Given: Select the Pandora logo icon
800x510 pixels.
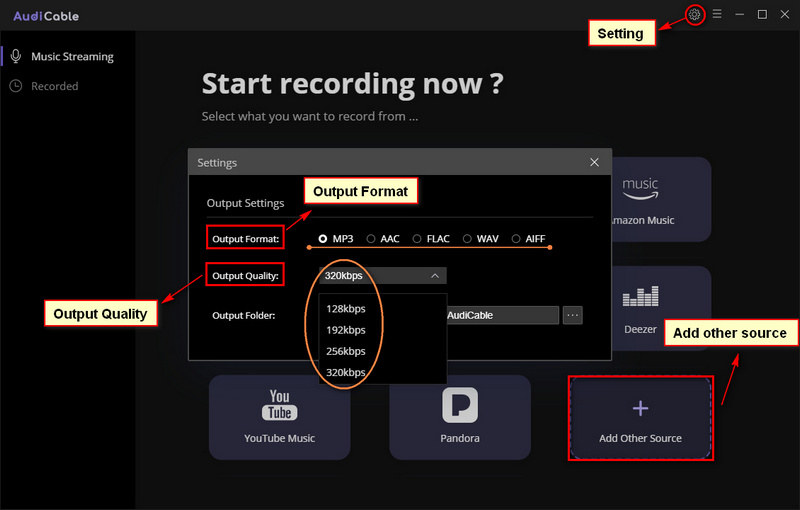Looking at the screenshot, I should 460,405.
